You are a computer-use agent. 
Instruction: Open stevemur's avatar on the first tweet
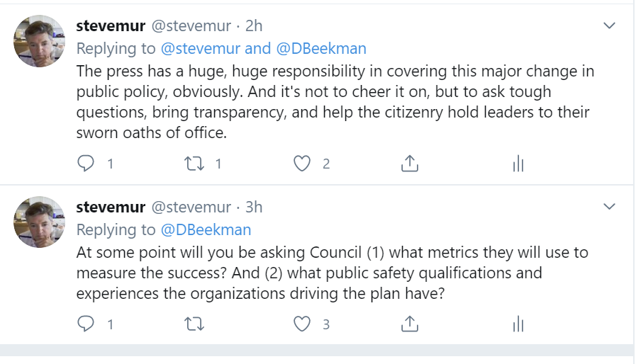tap(40, 41)
